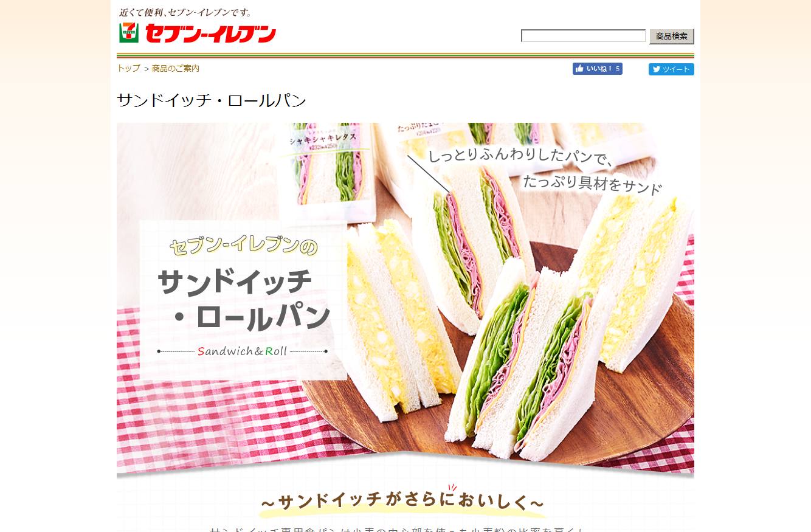Click the サンドイッチ・ロールパン page heading
This screenshot has height=532, width=811.
(212, 100)
